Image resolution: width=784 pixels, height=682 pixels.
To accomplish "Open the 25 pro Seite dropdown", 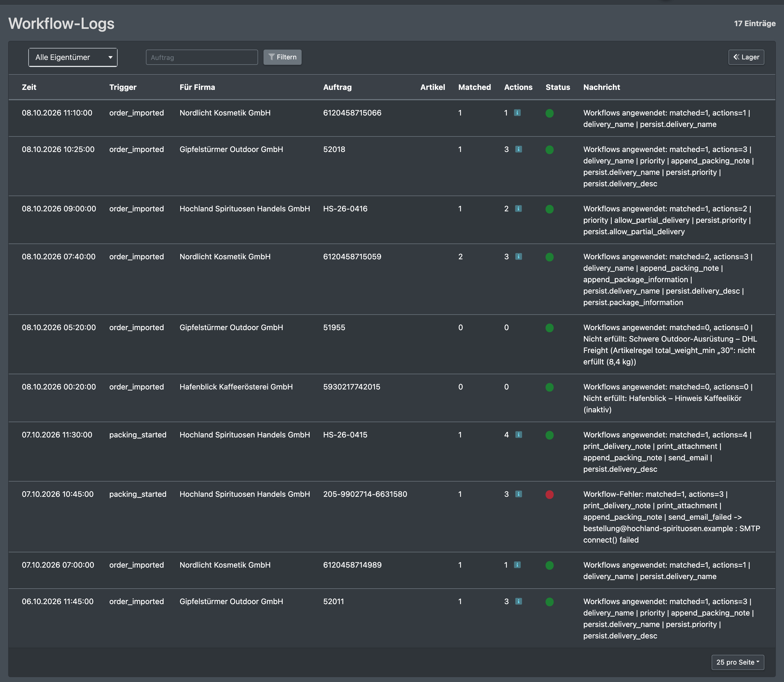I will tap(738, 662).
